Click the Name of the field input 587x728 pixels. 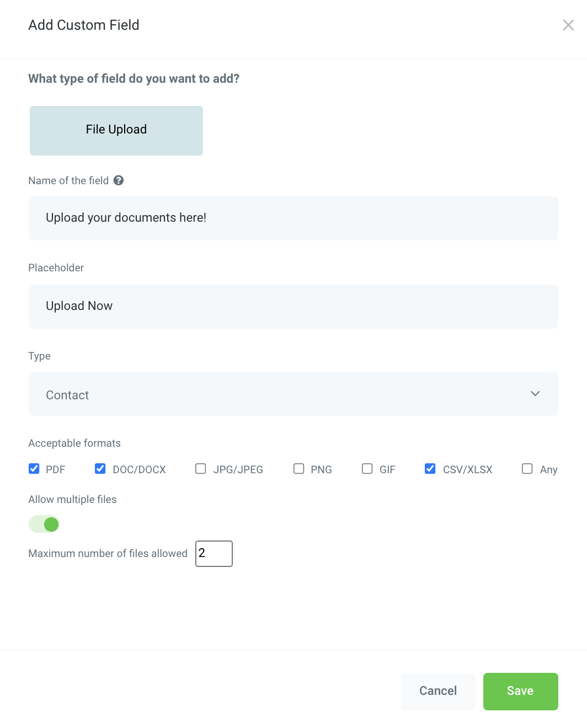(293, 218)
